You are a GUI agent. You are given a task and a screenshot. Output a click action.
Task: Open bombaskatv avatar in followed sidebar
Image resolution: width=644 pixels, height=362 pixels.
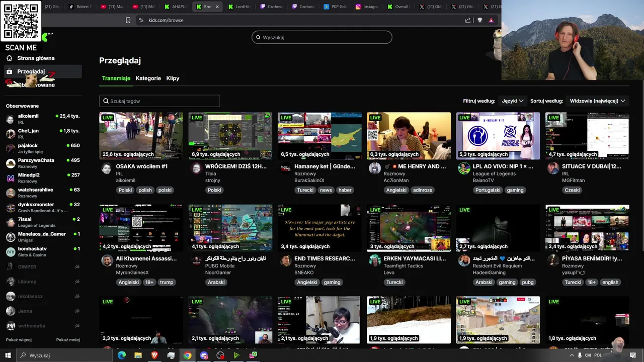click(x=10, y=252)
